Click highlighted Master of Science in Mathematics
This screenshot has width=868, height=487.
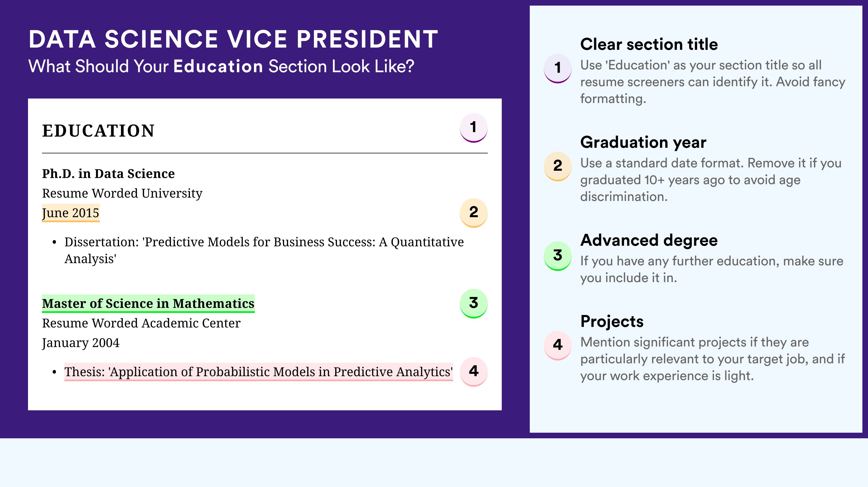point(148,303)
